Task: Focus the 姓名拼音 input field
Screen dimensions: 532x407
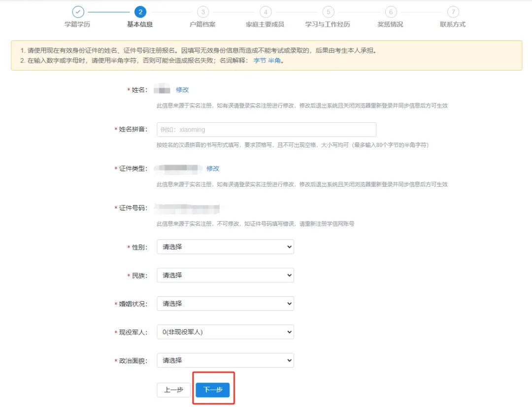Action: click(x=266, y=130)
